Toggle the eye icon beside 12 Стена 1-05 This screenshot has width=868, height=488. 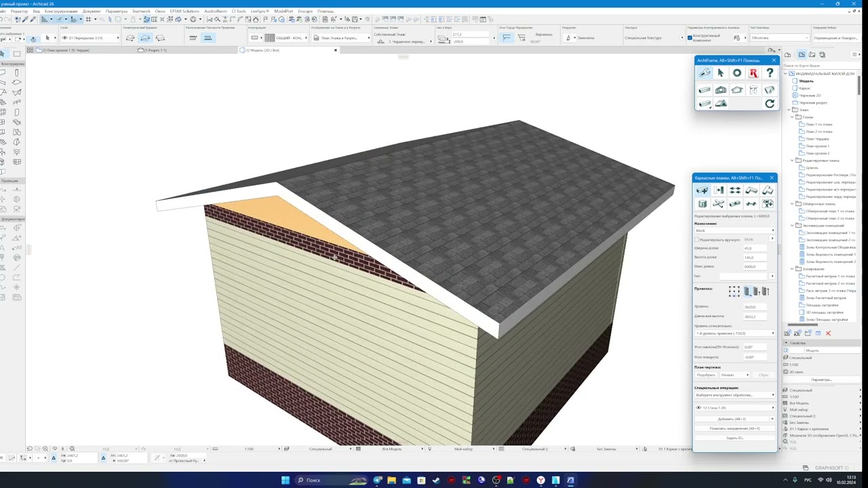click(698, 408)
